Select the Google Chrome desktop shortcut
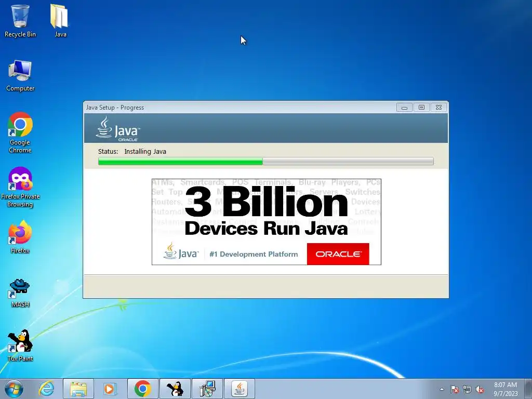 click(20, 132)
